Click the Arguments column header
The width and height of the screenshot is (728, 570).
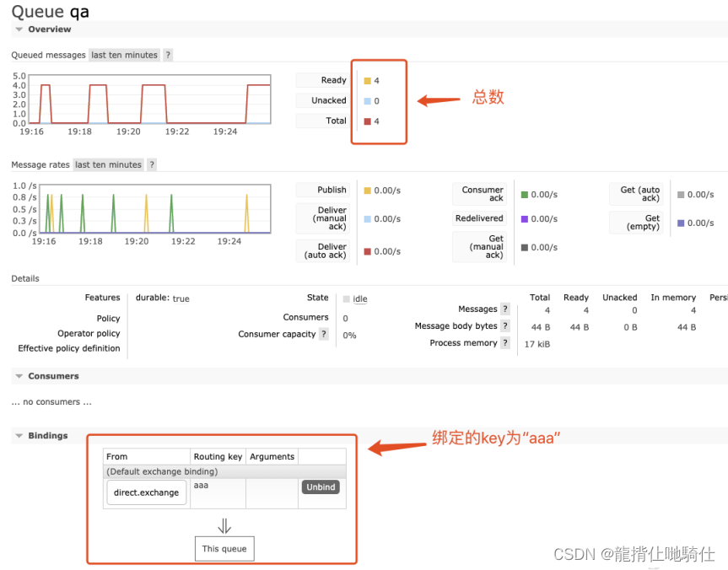click(272, 457)
